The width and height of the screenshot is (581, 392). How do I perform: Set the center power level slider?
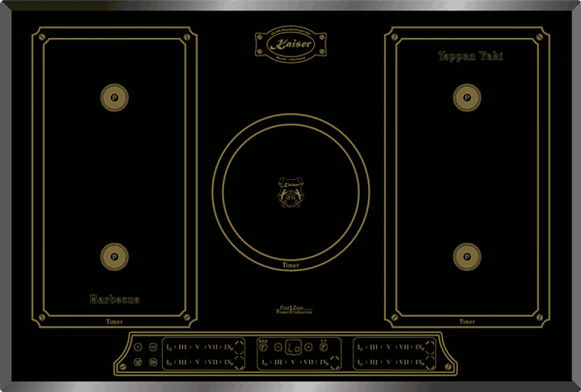(290, 364)
